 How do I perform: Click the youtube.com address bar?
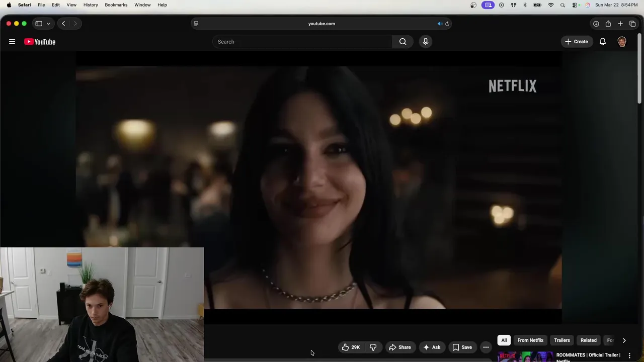321,24
